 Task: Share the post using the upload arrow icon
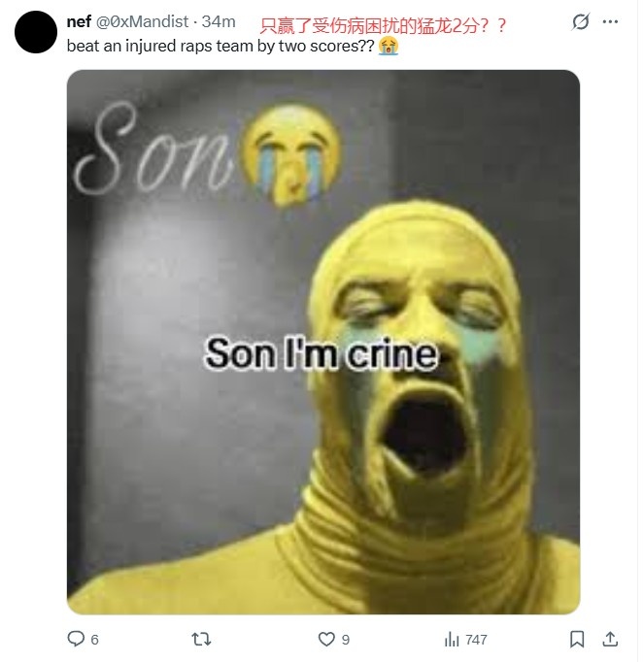coord(610,639)
